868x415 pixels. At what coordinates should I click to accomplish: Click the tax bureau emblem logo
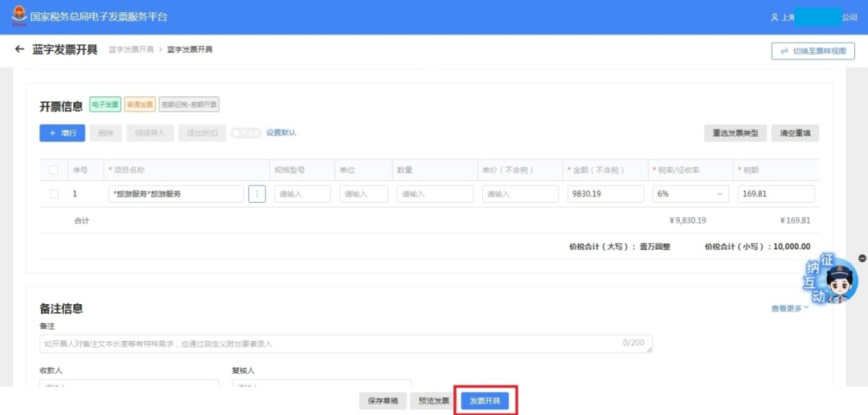pos(18,16)
